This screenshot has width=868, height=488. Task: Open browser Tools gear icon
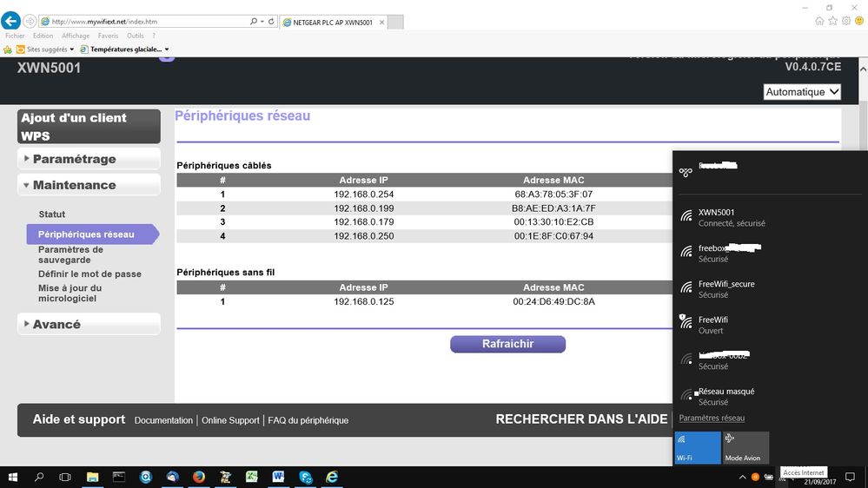click(846, 21)
